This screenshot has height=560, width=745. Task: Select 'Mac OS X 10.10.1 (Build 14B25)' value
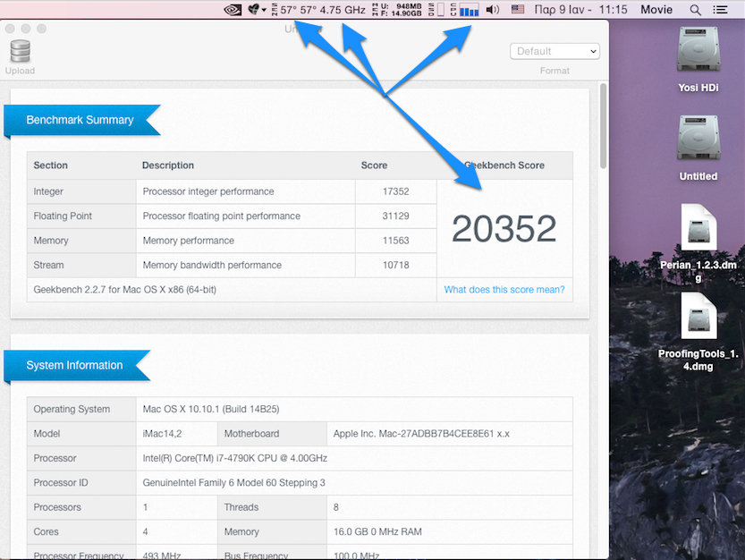click(211, 410)
